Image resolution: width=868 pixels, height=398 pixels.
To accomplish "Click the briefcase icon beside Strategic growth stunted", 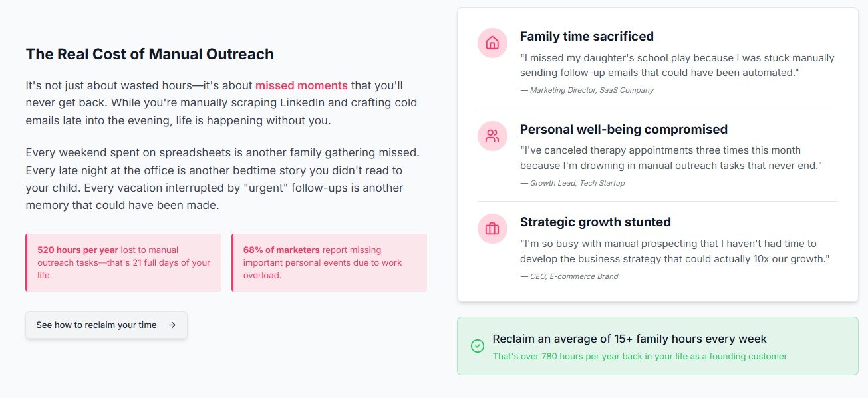I will pos(492,229).
